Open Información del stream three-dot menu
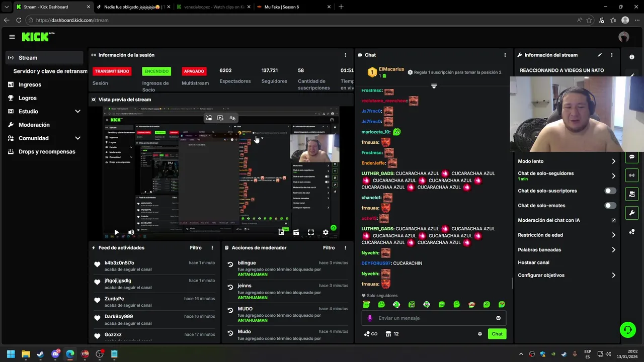The height and width of the screenshot is (362, 644). click(612, 55)
